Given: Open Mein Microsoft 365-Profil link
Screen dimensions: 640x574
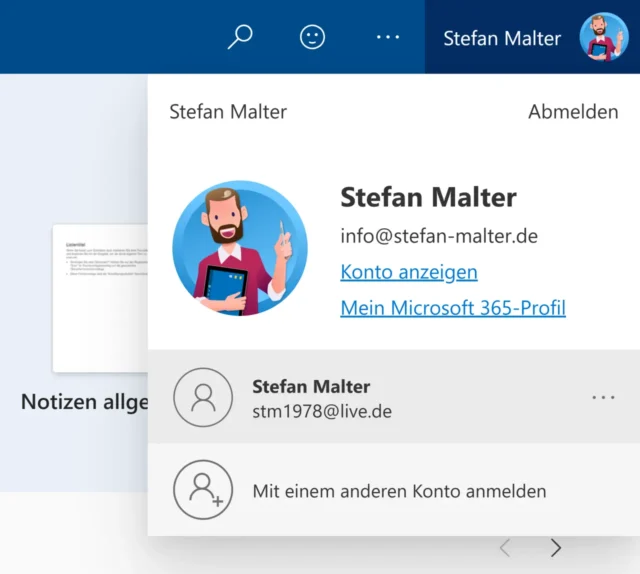Looking at the screenshot, I should pos(453,308).
